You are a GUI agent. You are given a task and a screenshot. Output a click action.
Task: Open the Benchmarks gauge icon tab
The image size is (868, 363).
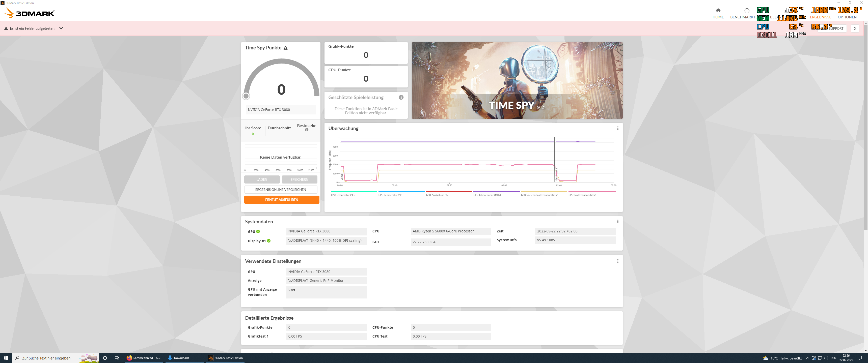(747, 10)
